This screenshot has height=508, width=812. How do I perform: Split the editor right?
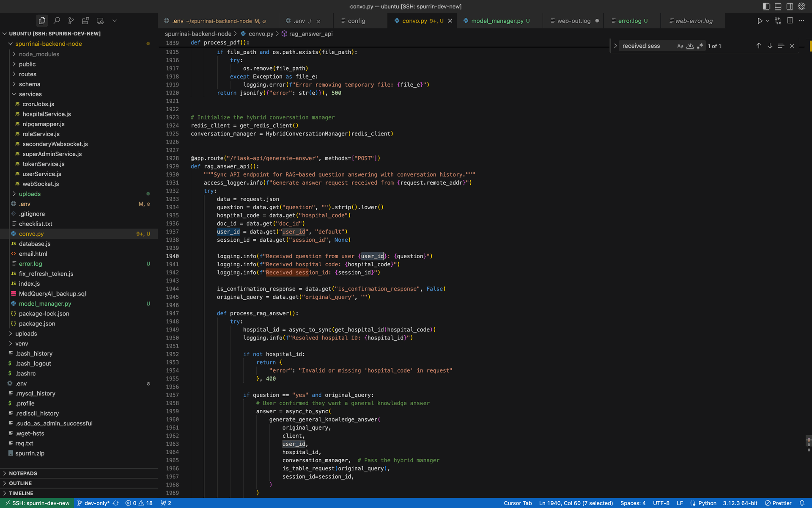click(x=790, y=21)
